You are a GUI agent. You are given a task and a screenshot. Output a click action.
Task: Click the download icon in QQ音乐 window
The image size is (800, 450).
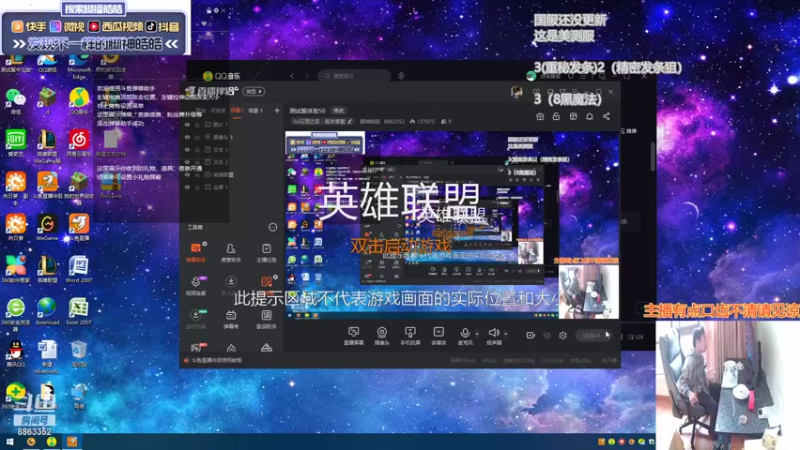[401, 76]
